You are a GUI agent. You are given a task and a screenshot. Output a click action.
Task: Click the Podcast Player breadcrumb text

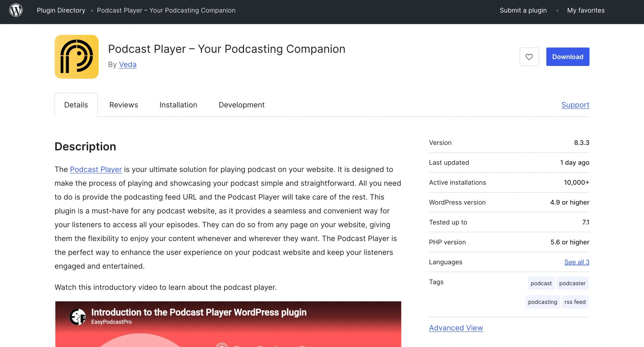tap(166, 10)
